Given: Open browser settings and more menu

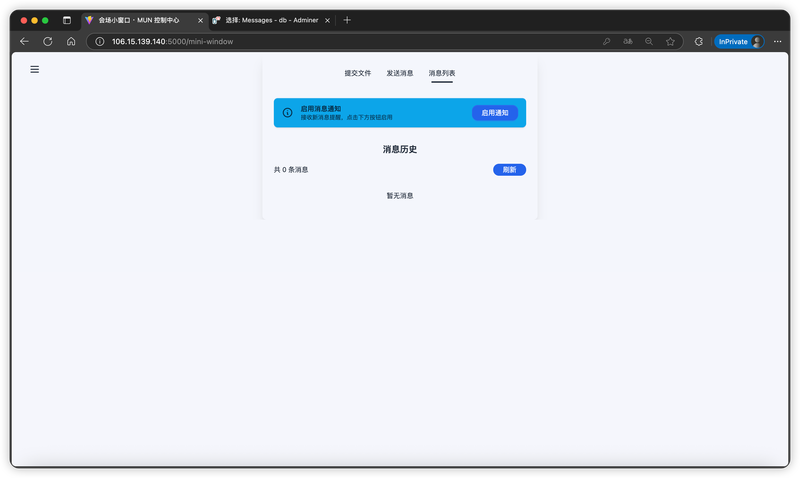Looking at the screenshot, I should [x=778, y=41].
